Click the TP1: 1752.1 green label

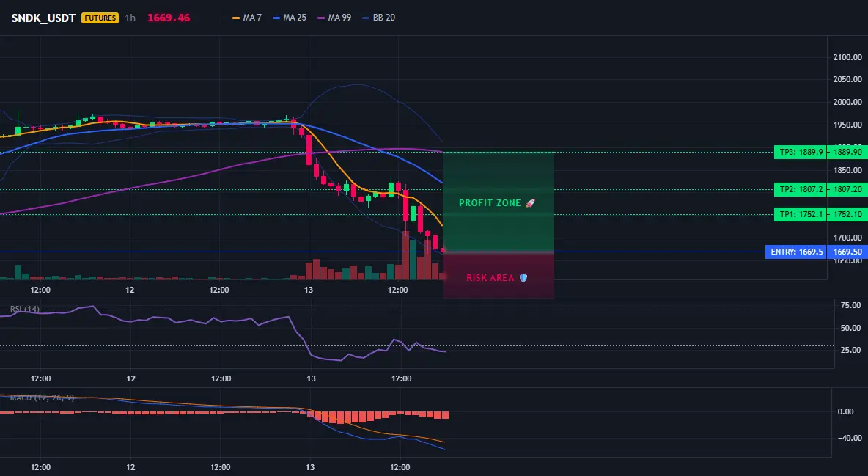[800, 214]
